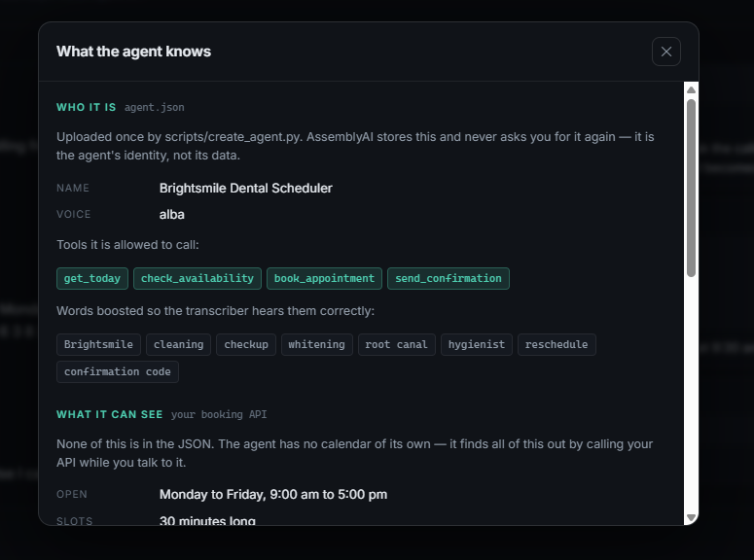754x560 pixels.
Task: Click the agent.json file label
Action: tap(155, 107)
